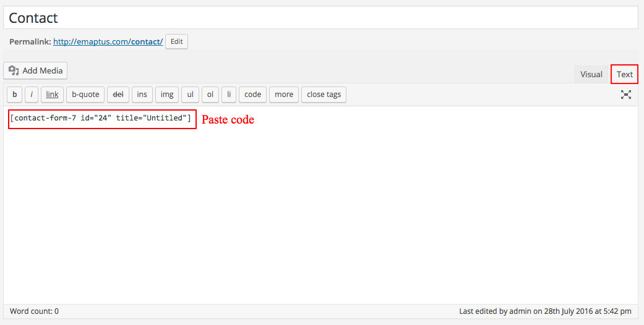Edit the permalink slug
644x325 pixels.
tap(176, 41)
